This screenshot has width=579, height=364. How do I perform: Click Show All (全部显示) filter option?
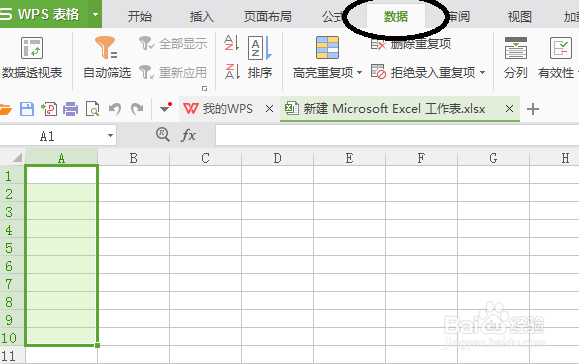(173, 44)
